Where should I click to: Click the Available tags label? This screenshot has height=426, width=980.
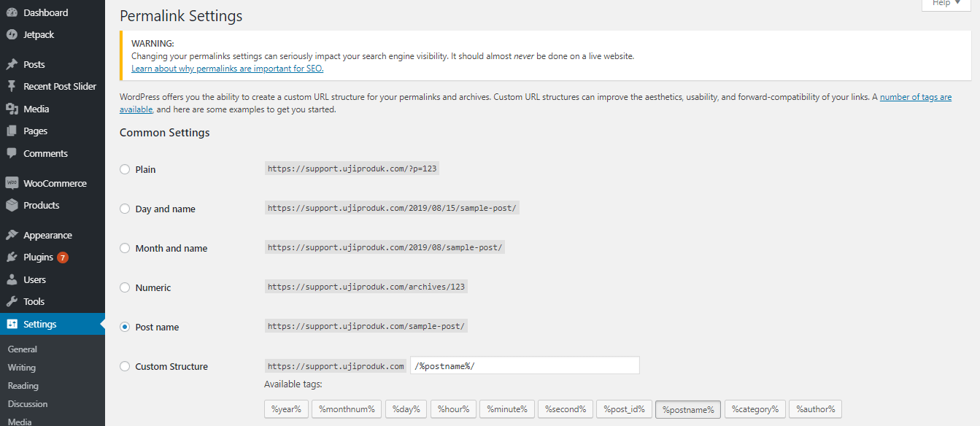pyautogui.click(x=293, y=384)
